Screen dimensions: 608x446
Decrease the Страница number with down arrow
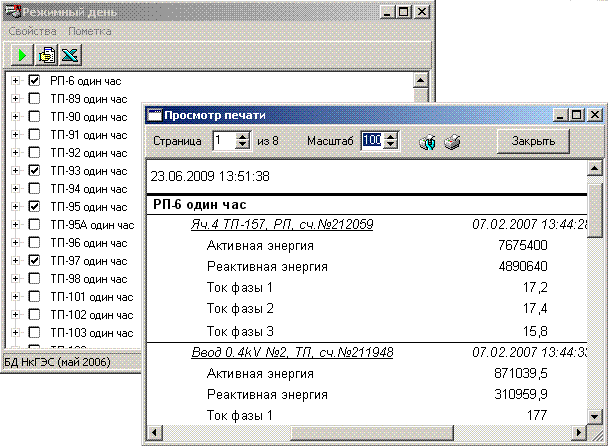[x=243, y=145]
